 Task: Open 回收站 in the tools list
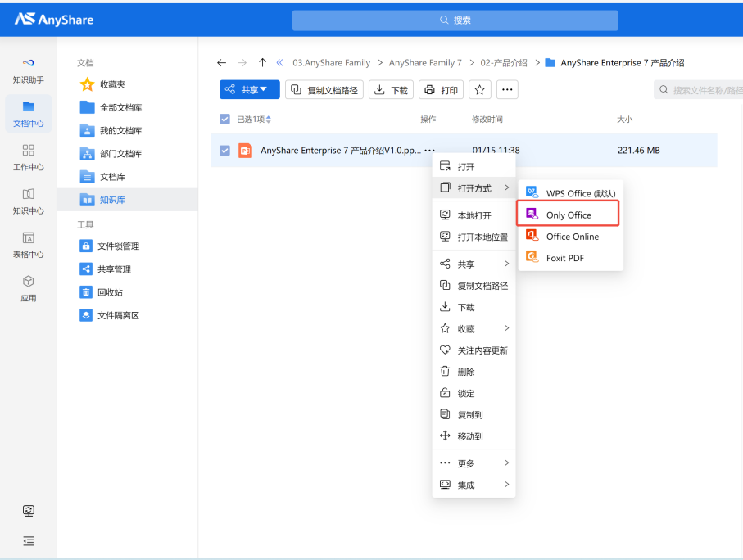(x=110, y=292)
